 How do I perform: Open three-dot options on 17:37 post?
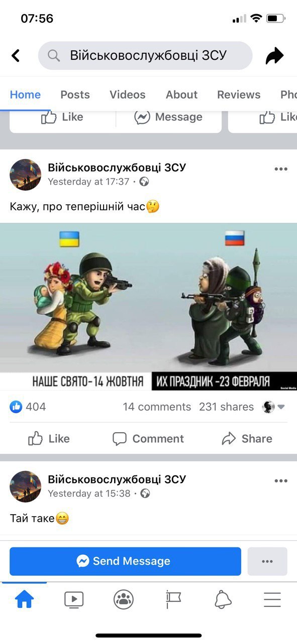[281, 169]
